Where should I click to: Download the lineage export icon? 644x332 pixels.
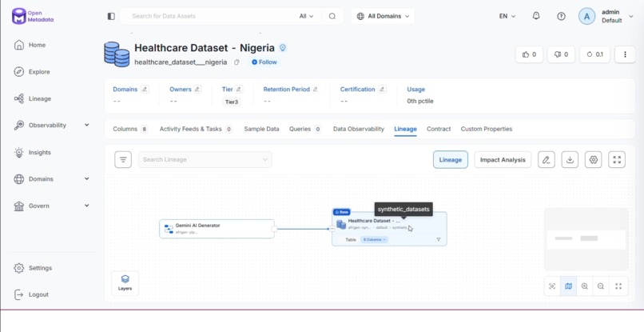pyautogui.click(x=570, y=160)
